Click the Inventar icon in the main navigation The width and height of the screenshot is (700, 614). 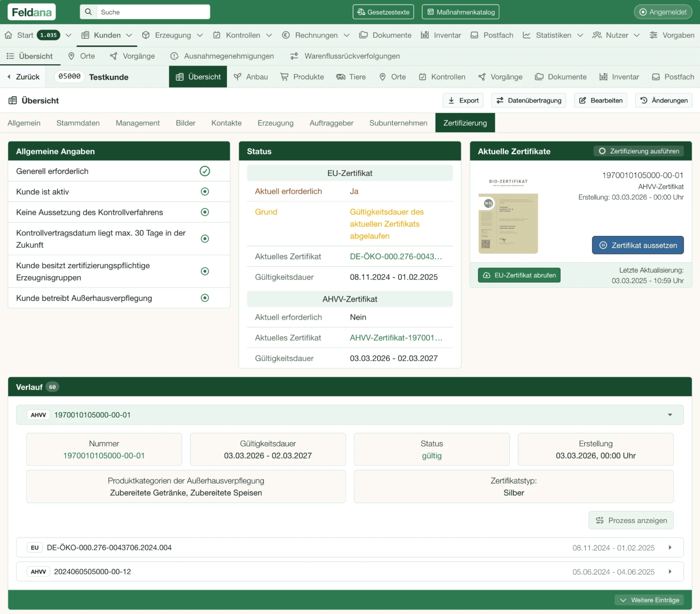pos(425,35)
